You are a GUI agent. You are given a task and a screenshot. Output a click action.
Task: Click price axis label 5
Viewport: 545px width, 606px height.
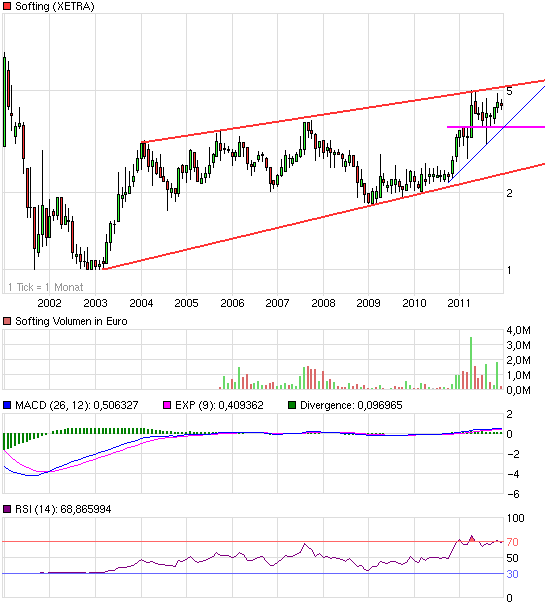(509, 91)
